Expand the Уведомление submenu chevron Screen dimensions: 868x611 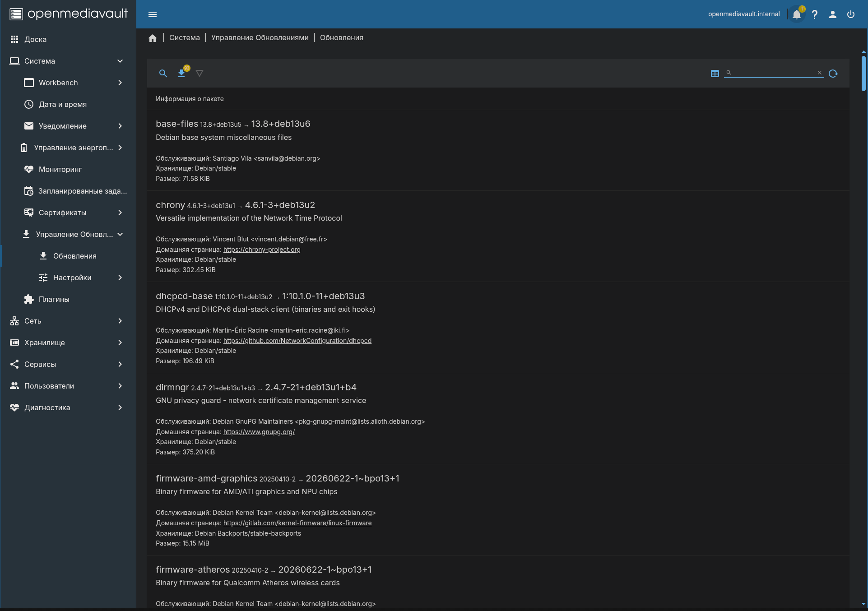click(120, 126)
